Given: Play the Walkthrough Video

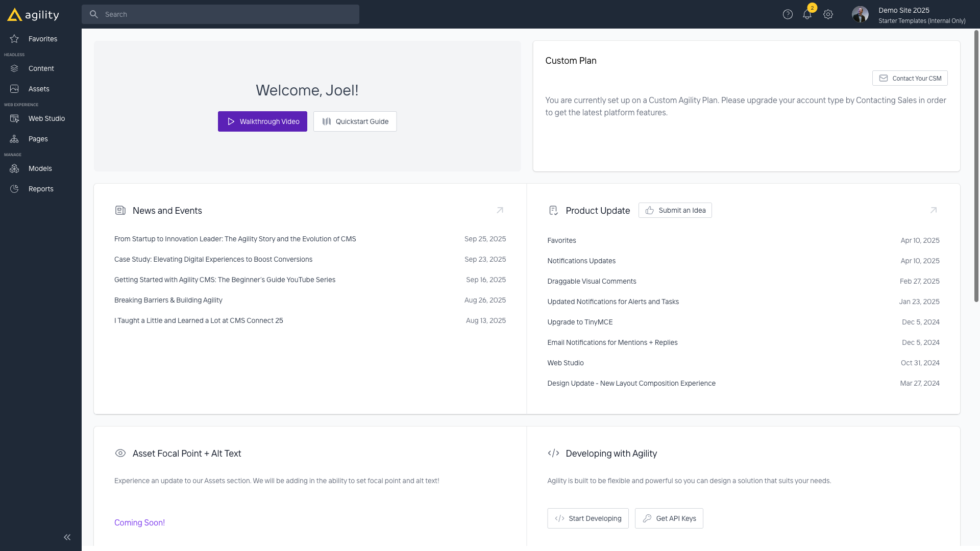Looking at the screenshot, I should [x=262, y=121].
